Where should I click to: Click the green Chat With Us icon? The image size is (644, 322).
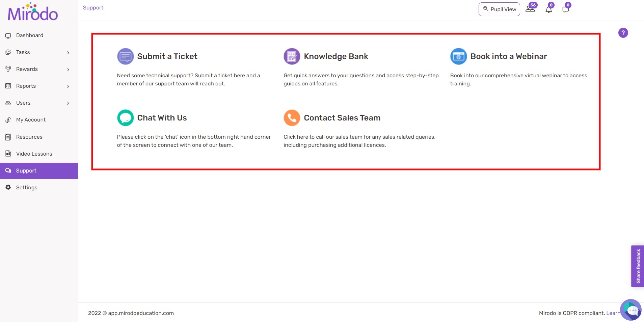coord(125,118)
